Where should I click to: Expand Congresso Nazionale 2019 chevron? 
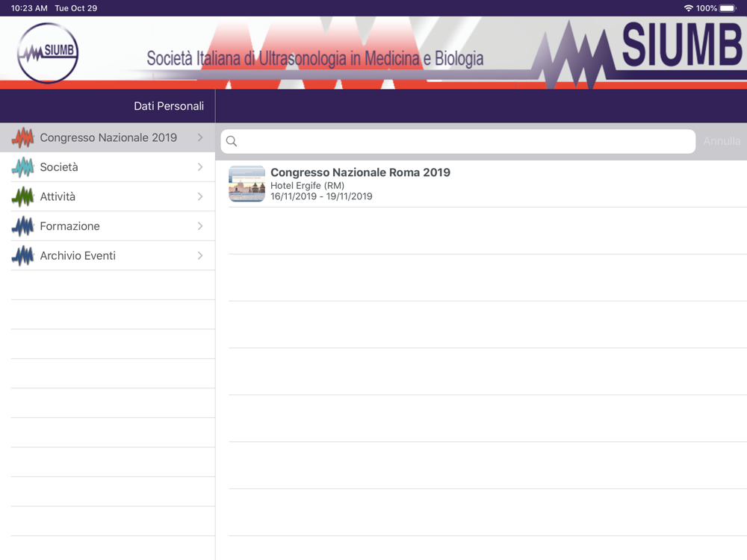200,137
